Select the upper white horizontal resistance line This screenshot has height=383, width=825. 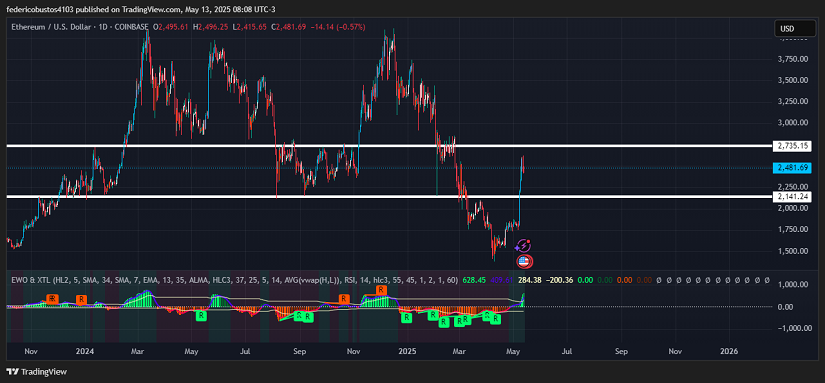(388, 145)
